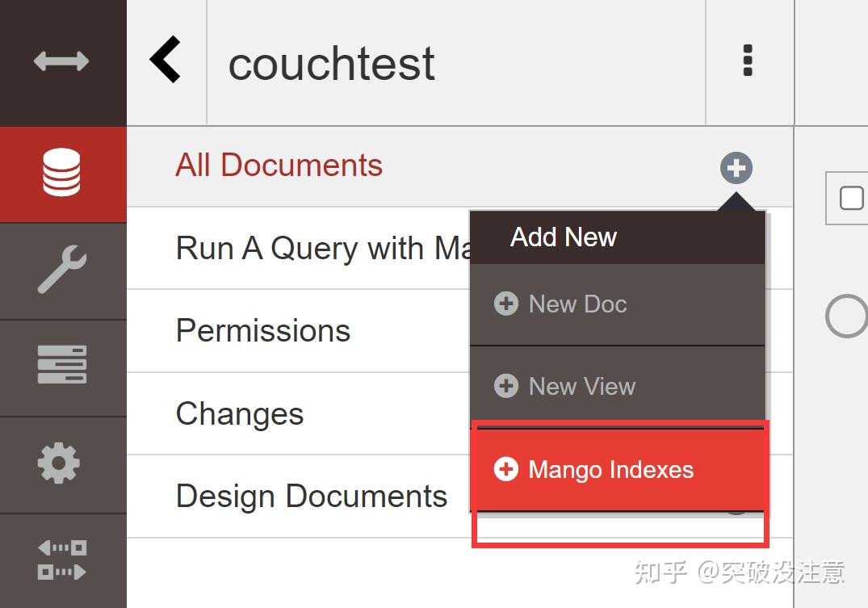Open the Replication icon at sidebar bottom
The width and height of the screenshot is (868, 608).
pyautogui.click(x=63, y=559)
